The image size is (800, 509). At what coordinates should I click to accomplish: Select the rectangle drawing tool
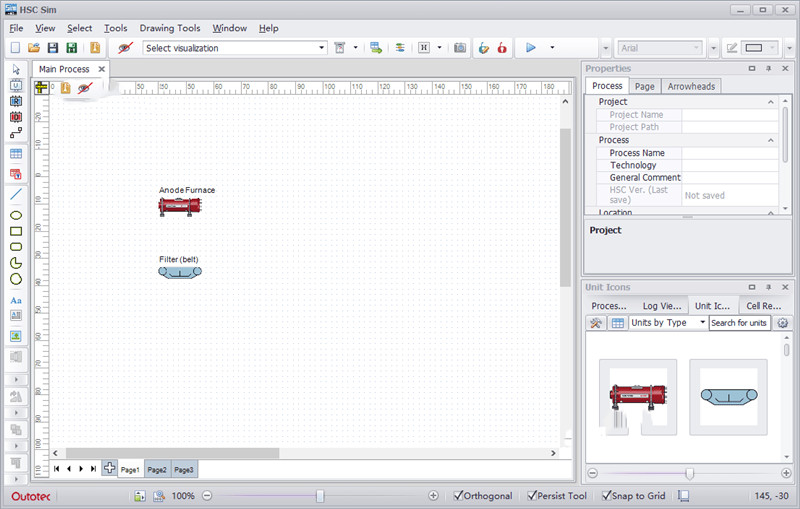(x=16, y=231)
